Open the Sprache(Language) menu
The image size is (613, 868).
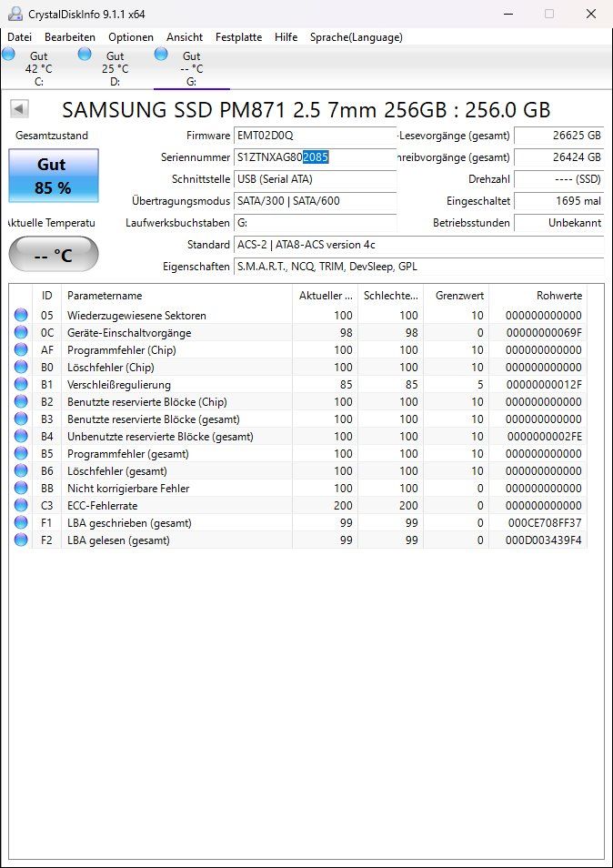click(357, 37)
